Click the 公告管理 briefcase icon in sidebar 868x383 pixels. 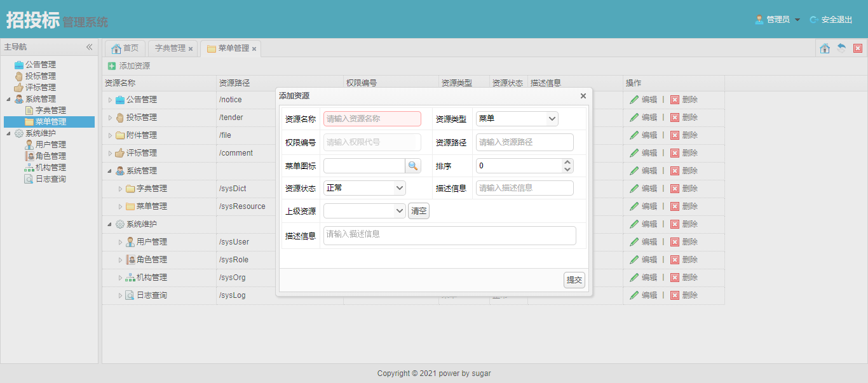19,65
